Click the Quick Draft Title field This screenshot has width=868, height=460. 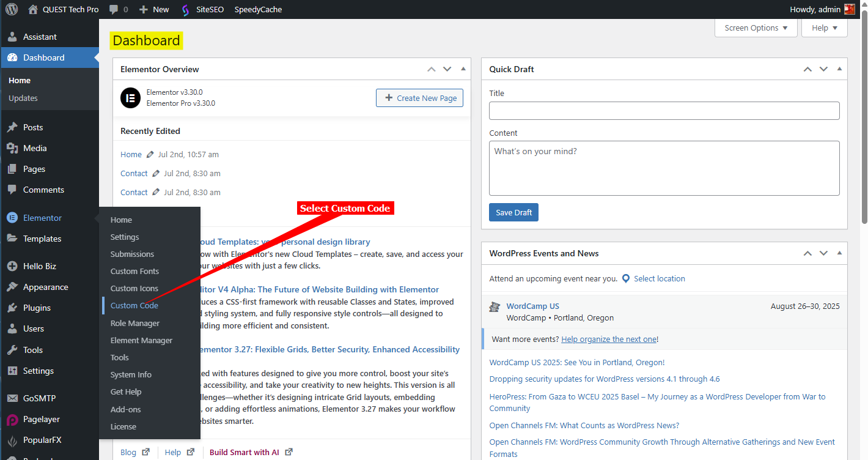(664, 111)
